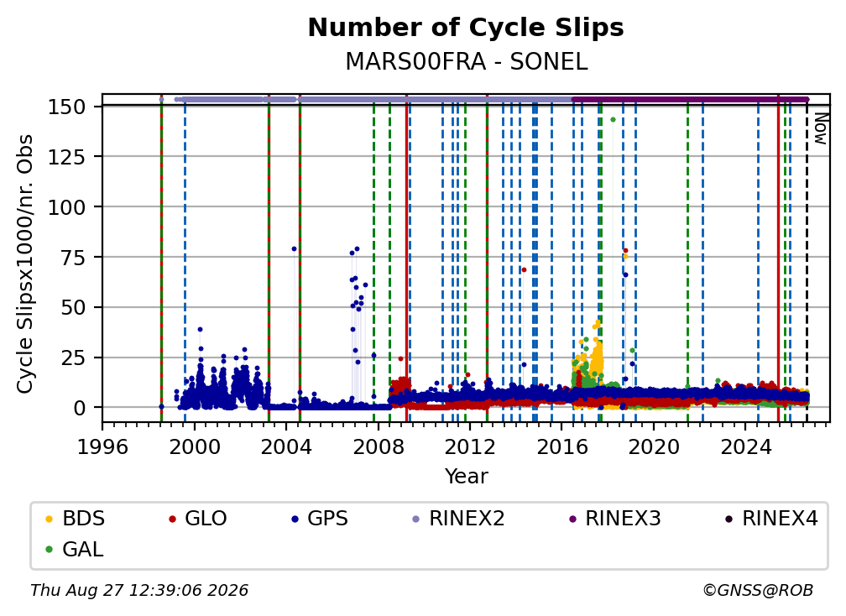This screenshot has width=846, height=616.
Task: Click the Now marker label
Action: click(820, 128)
